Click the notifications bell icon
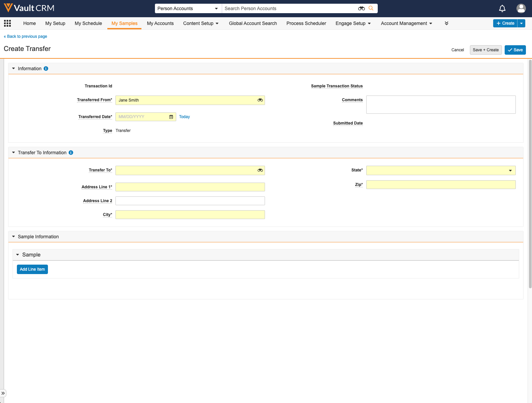This screenshot has height=403, width=532. (x=502, y=8)
